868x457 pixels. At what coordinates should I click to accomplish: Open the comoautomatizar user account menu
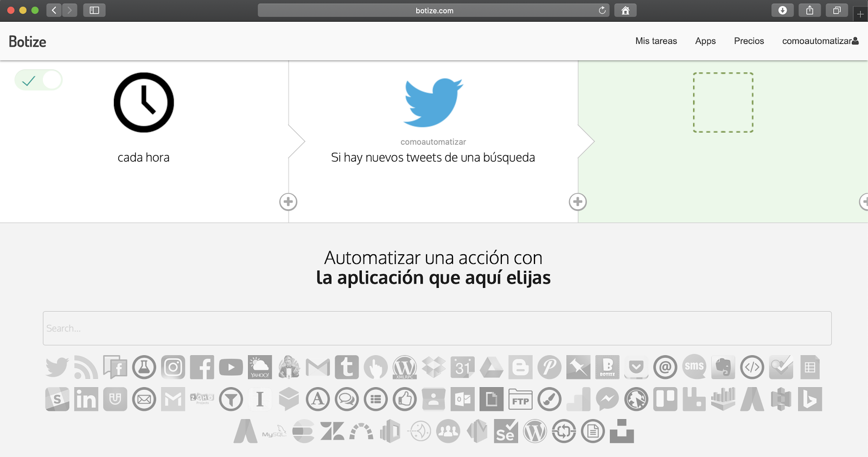click(820, 41)
